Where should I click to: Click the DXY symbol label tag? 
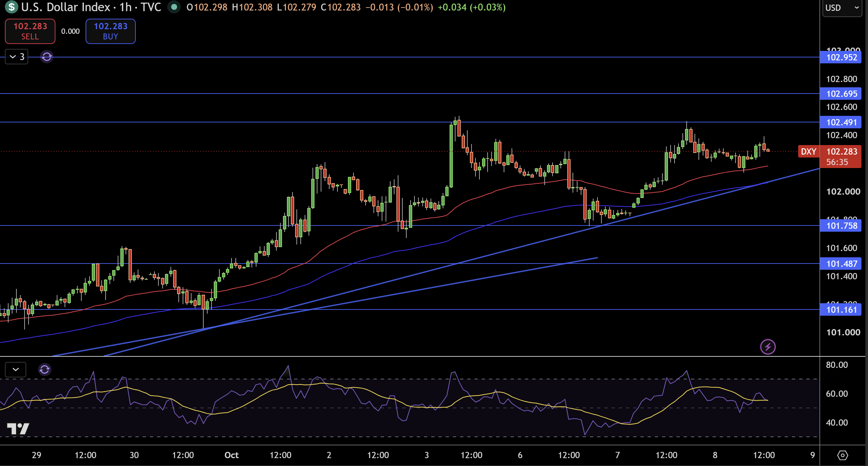[808, 151]
